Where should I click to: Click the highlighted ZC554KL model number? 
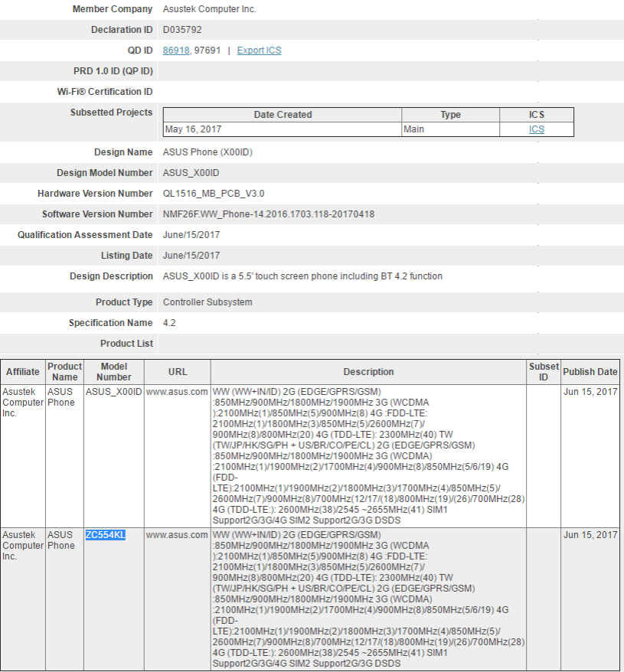tap(106, 535)
